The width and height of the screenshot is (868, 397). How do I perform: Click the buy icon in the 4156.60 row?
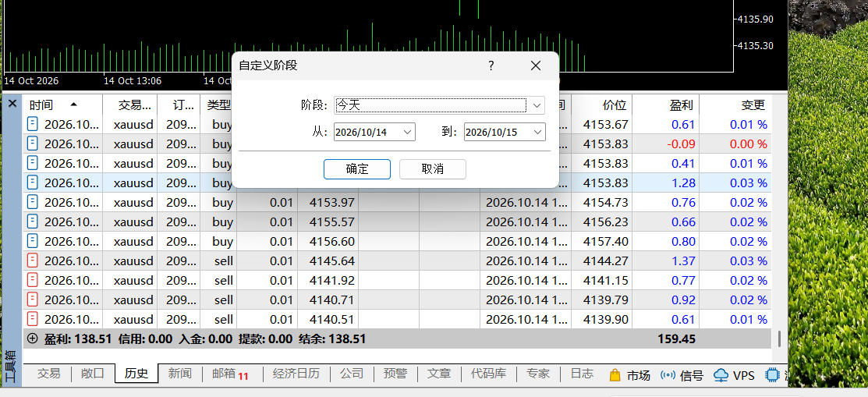(33, 242)
